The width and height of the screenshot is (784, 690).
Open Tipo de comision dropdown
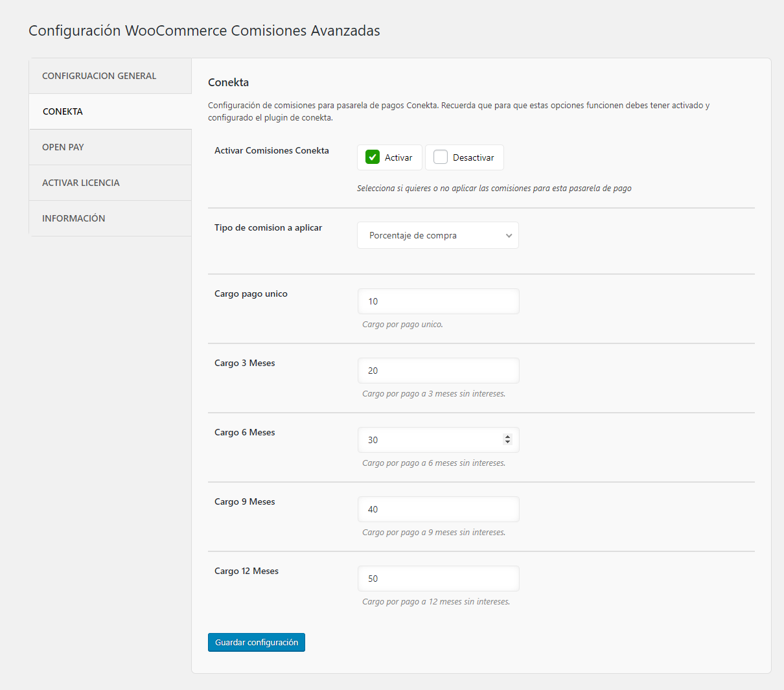(x=438, y=235)
